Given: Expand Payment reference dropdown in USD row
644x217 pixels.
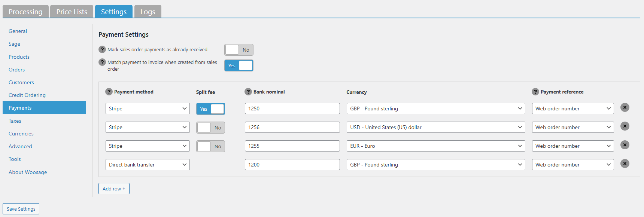Looking at the screenshot, I should tap(572, 127).
